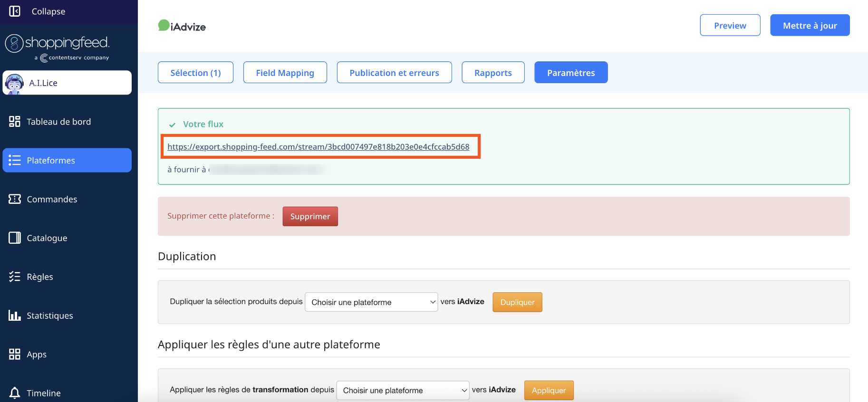Click the Preview button
Image resolution: width=868 pixels, height=402 pixels.
pos(730,25)
